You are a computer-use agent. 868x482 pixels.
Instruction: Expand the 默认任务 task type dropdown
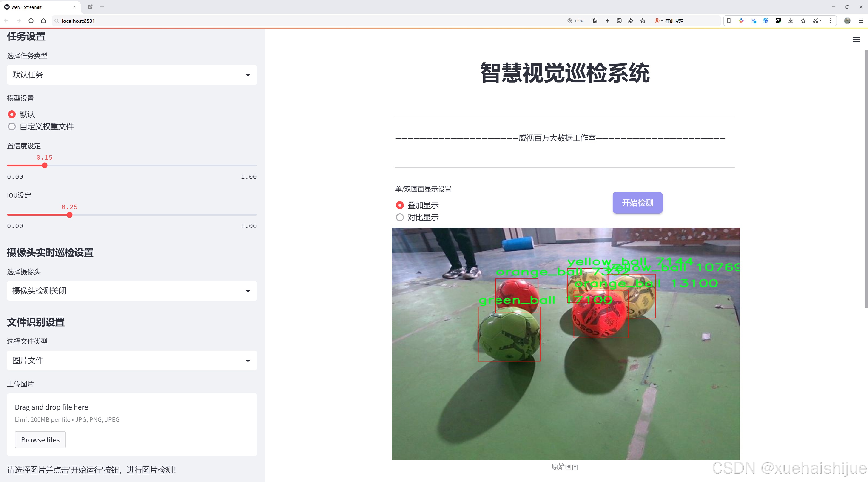pos(132,75)
